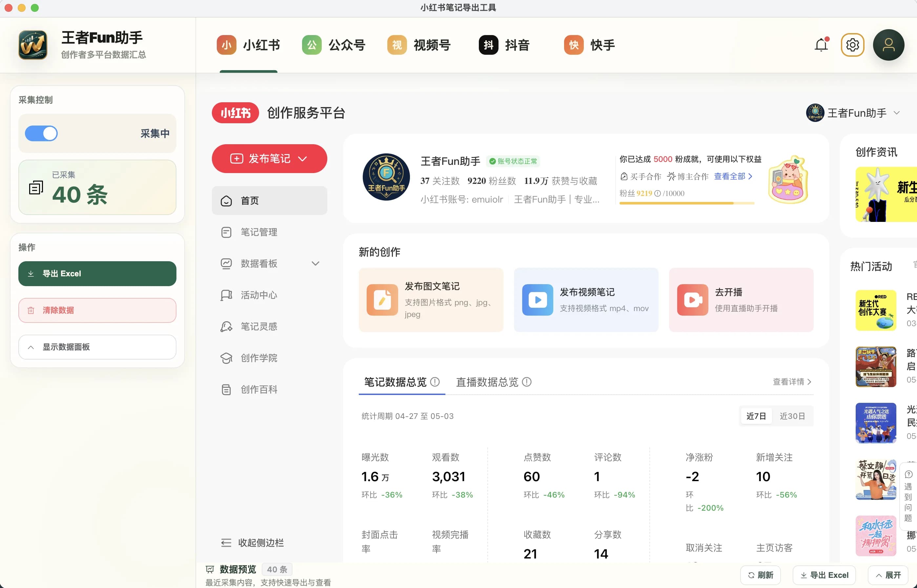
Task: Click the 发布视频笔记 blue play icon
Action: (538, 300)
